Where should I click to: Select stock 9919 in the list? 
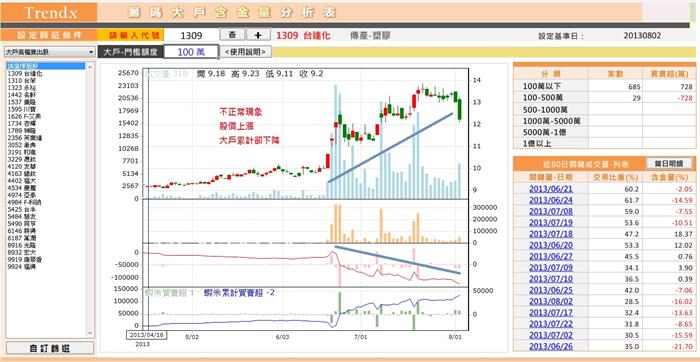25,260
